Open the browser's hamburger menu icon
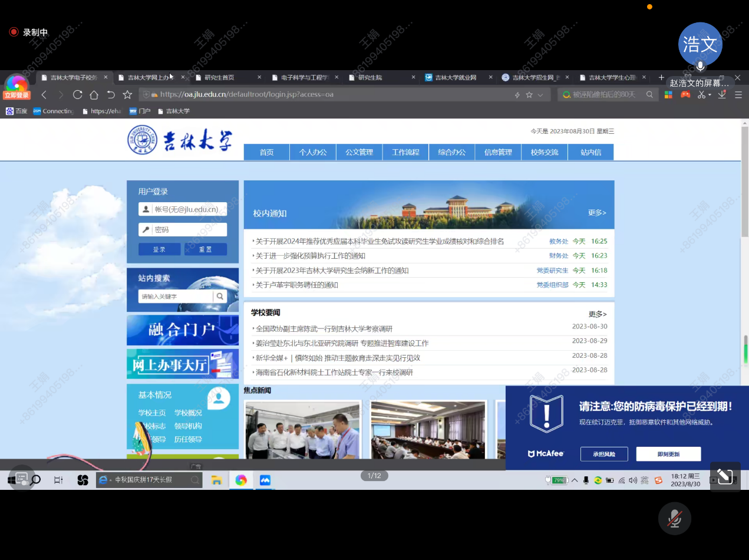The height and width of the screenshot is (560, 749). (738, 95)
